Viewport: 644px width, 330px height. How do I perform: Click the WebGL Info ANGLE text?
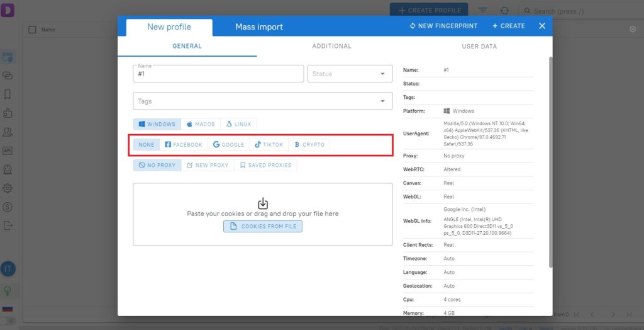pos(479,226)
